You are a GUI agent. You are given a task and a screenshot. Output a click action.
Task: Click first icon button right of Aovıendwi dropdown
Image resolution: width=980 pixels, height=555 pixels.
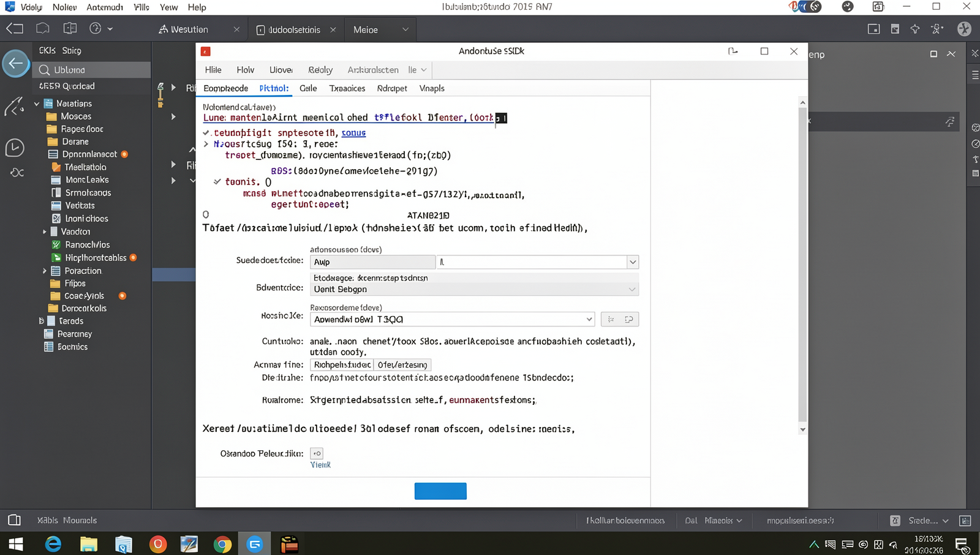[x=611, y=319]
